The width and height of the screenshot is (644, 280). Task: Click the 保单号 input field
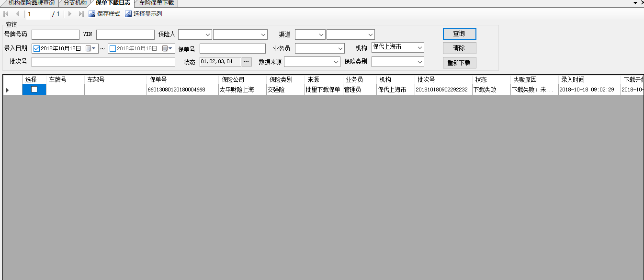(233, 48)
